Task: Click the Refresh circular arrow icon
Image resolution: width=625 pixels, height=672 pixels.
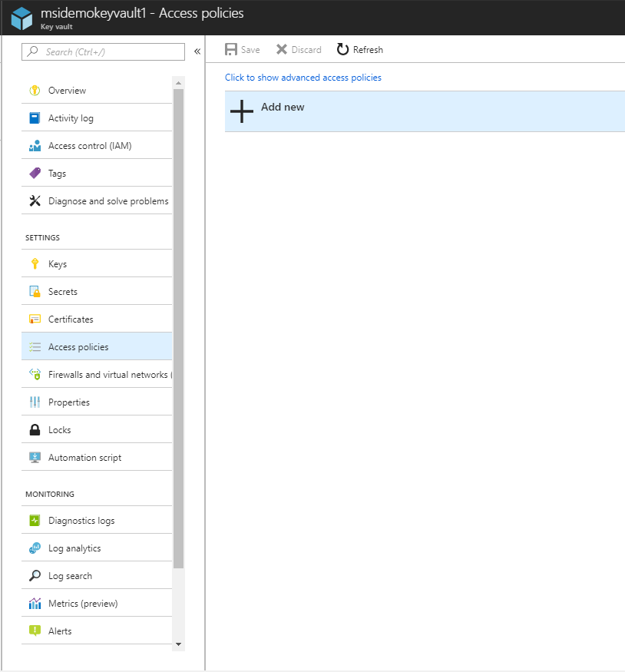Action: (x=342, y=49)
